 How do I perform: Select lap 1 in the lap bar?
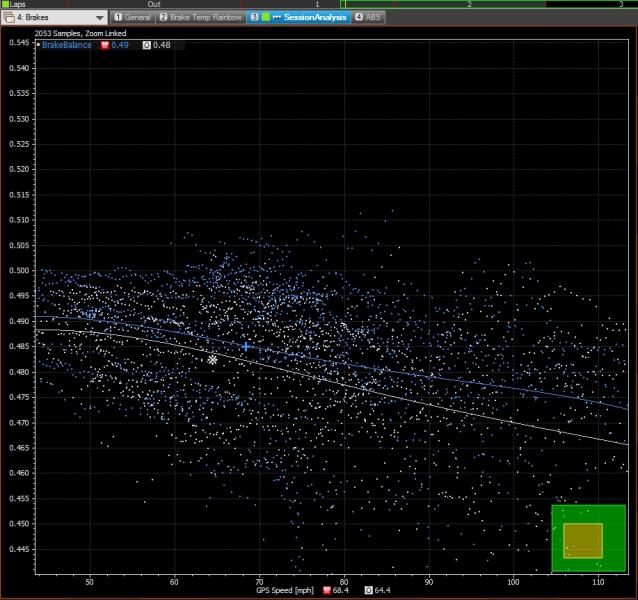tap(317, 4)
